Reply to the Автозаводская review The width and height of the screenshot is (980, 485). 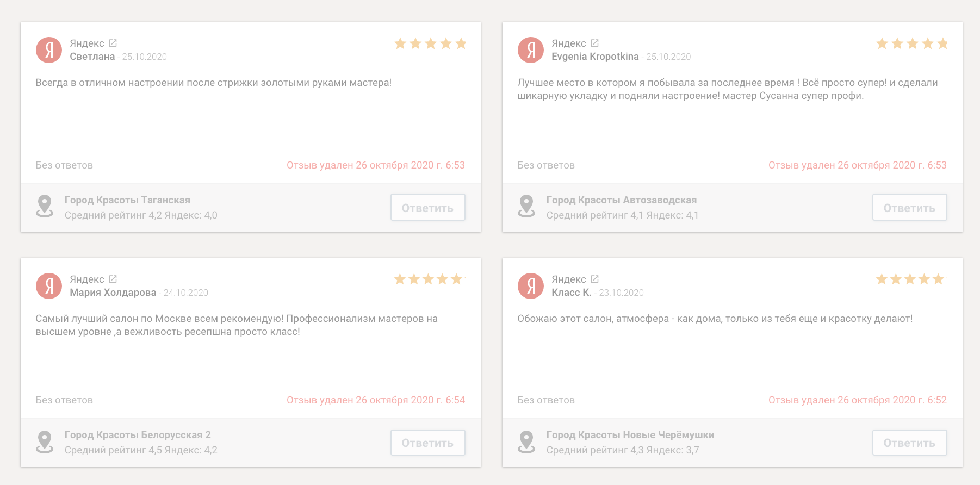click(909, 208)
